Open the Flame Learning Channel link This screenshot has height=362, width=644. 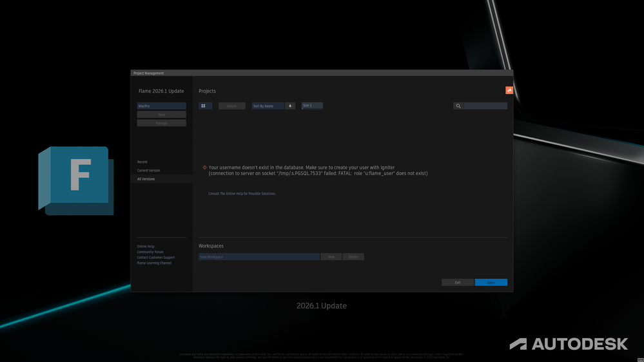coord(155,263)
